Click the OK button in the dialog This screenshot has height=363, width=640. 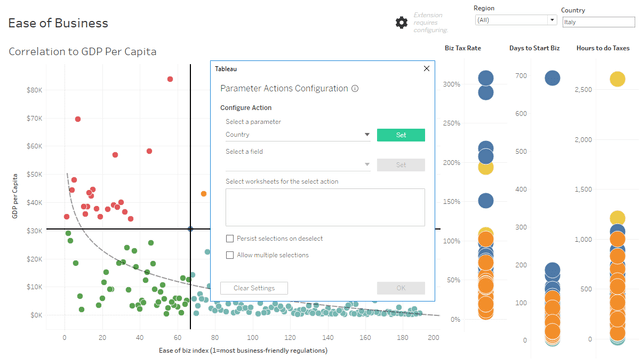(401, 288)
